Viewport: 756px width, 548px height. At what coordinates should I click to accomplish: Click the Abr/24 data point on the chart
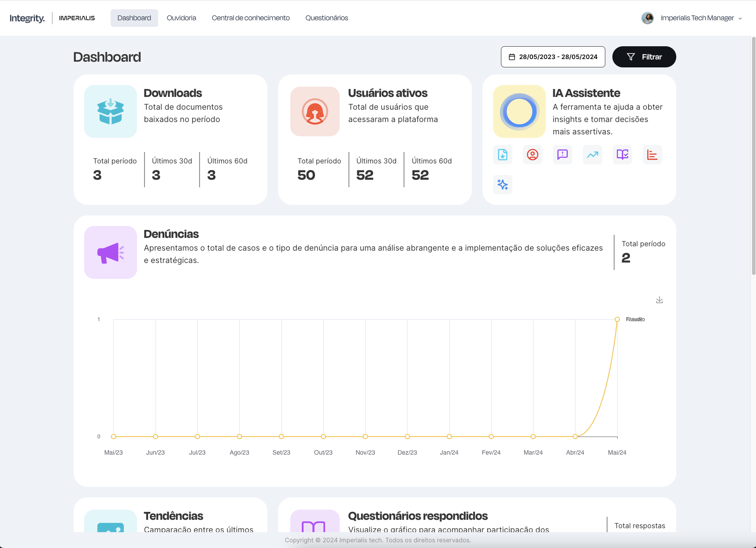[575, 437]
